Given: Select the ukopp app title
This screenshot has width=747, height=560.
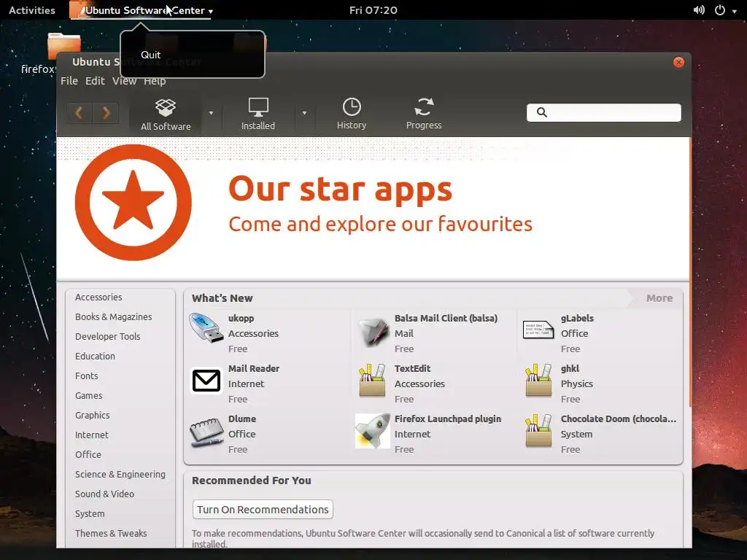Looking at the screenshot, I should (241, 318).
